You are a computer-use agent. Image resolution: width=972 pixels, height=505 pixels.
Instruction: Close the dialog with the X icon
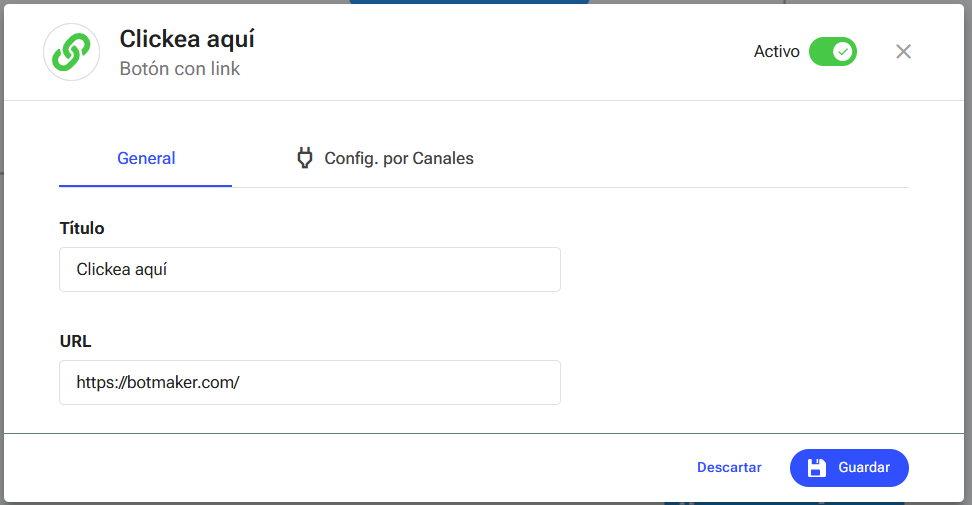[x=903, y=51]
